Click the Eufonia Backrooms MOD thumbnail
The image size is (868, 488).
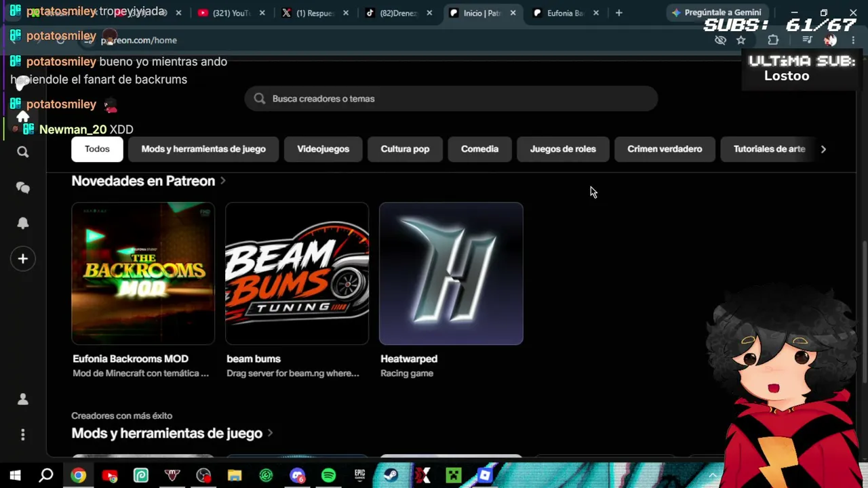[x=143, y=273]
